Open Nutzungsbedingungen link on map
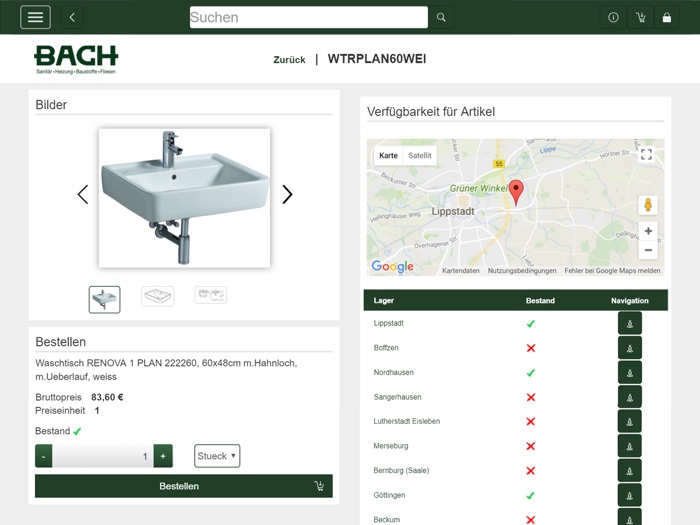 522,271
